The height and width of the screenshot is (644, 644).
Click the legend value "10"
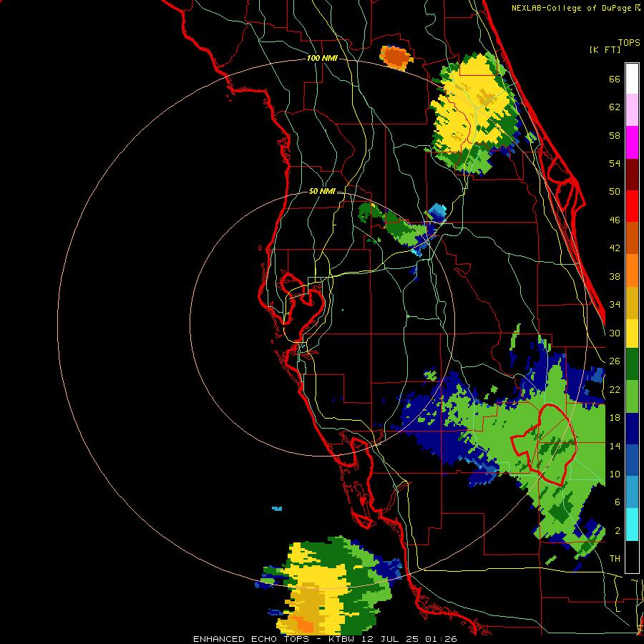point(615,474)
